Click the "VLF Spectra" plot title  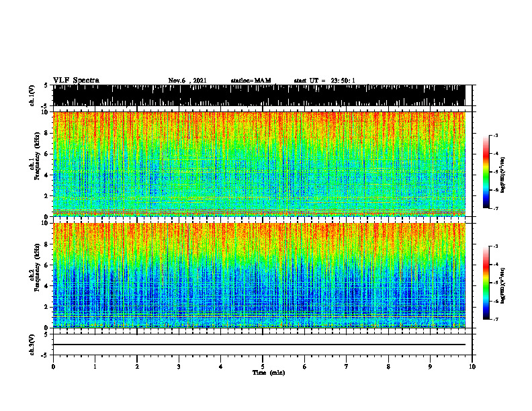pyautogui.click(x=76, y=81)
